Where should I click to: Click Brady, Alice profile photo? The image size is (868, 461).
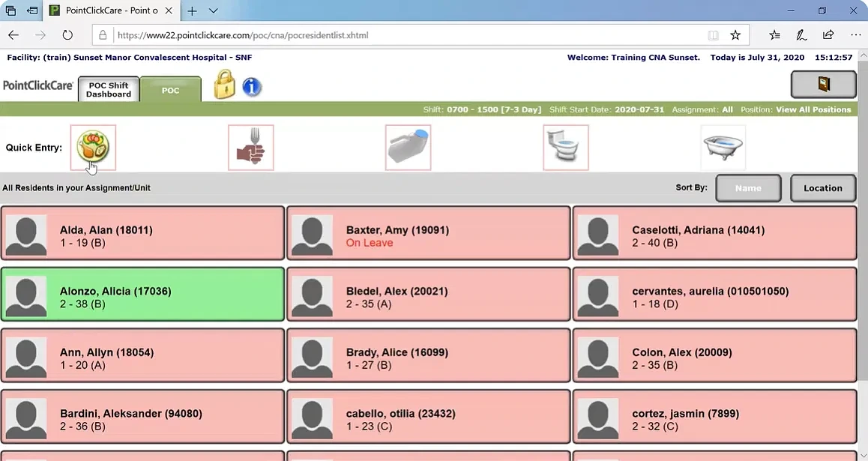(313, 358)
